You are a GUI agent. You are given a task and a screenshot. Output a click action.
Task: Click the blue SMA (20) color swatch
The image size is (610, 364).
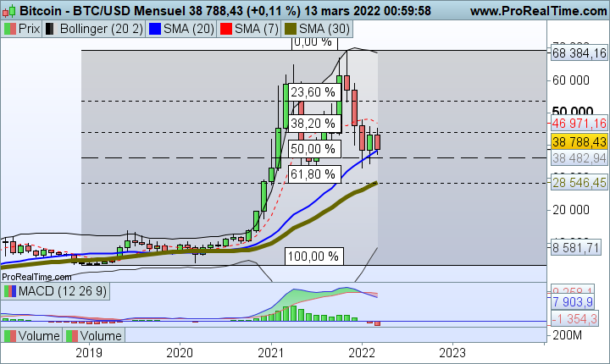click(x=155, y=29)
